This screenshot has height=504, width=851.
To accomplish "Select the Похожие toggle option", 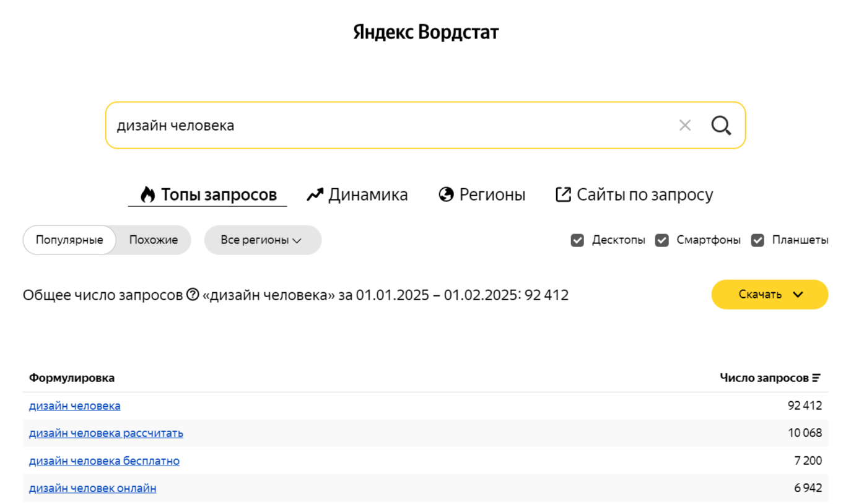I will click(154, 240).
